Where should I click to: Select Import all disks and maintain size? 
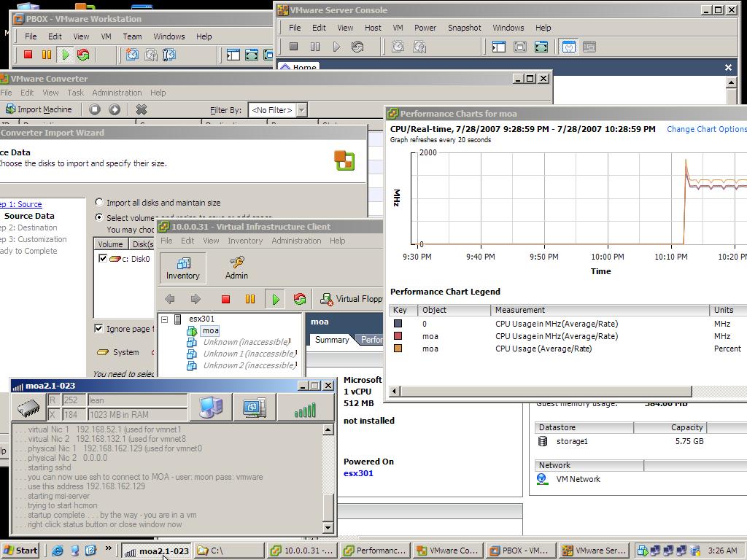tap(99, 203)
